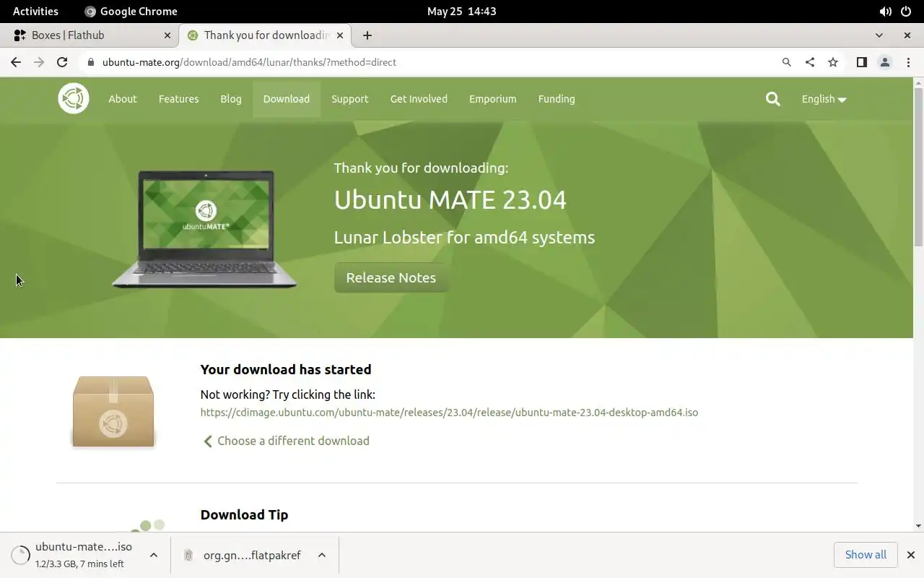Close the Boxes | Flathub tab
The image size is (924, 578).
[x=167, y=35]
